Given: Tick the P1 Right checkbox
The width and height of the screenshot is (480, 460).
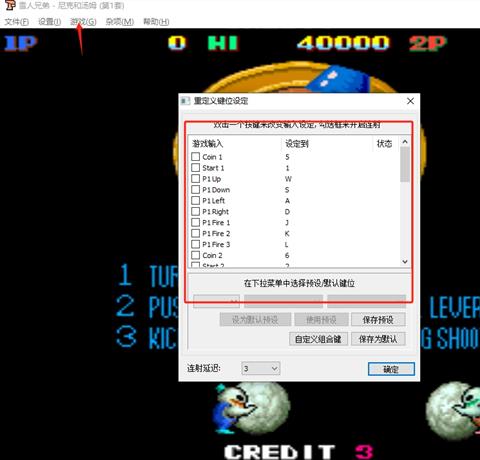Looking at the screenshot, I should click(x=196, y=212).
